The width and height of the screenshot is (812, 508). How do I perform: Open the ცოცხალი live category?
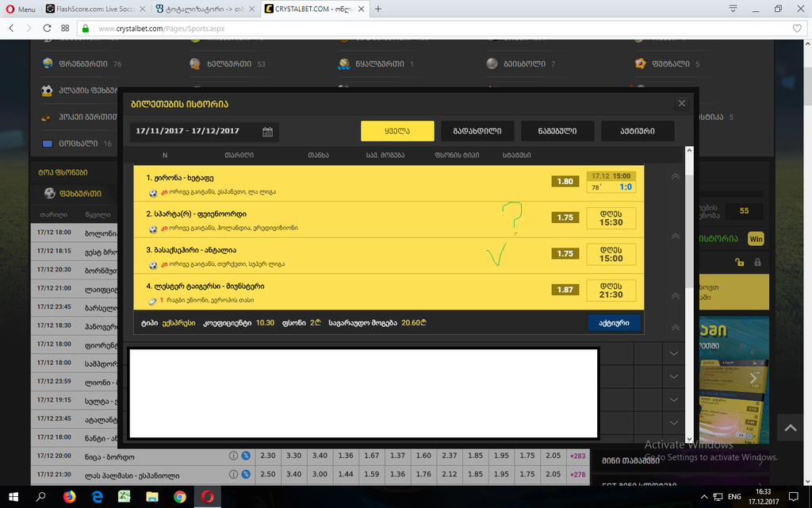click(x=77, y=144)
